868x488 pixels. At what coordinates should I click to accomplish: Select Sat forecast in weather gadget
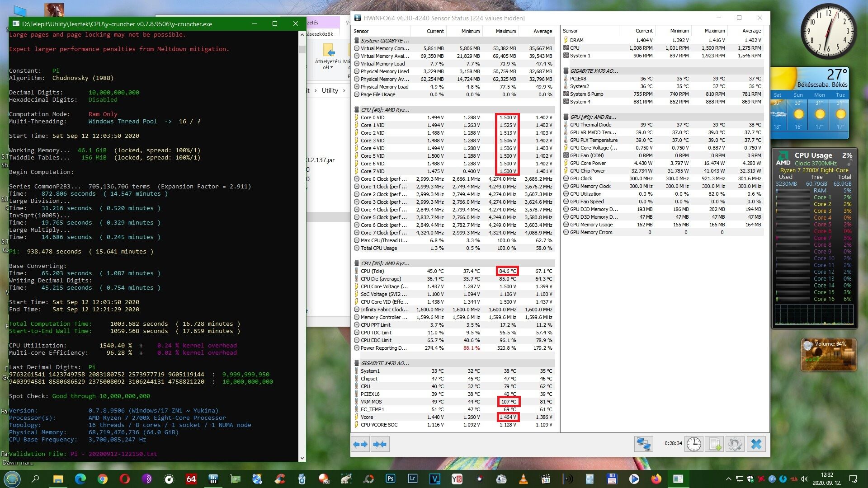point(777,111)
